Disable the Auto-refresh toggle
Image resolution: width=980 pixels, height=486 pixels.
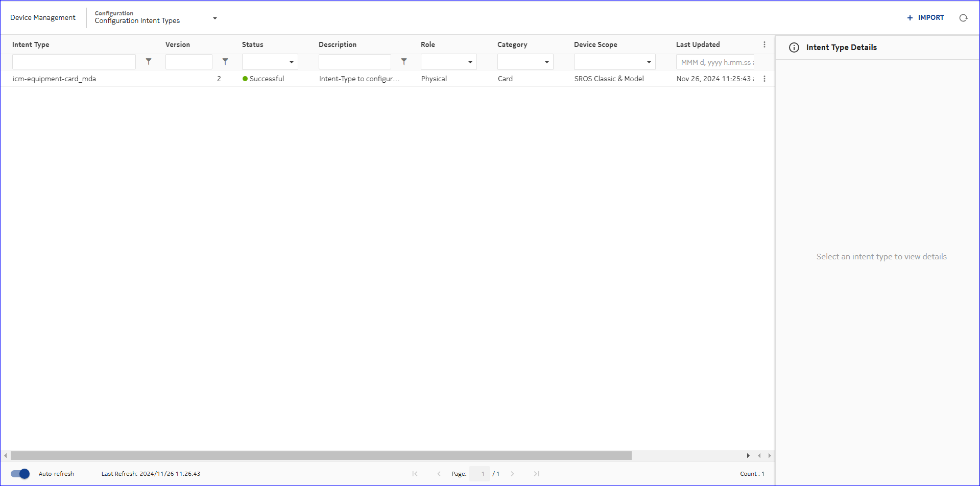pos(20,474)
